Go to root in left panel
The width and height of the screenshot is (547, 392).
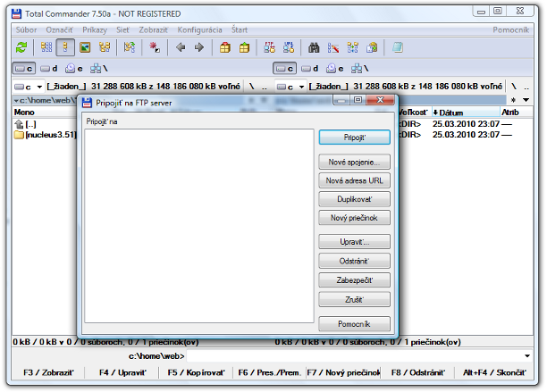[x=252, y=87]
